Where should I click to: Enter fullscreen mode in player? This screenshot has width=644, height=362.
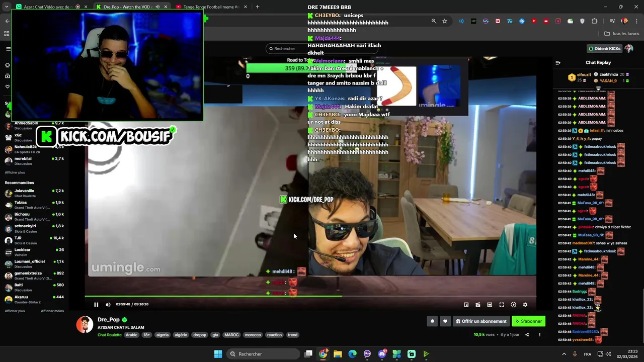click(x=502, y=305)
